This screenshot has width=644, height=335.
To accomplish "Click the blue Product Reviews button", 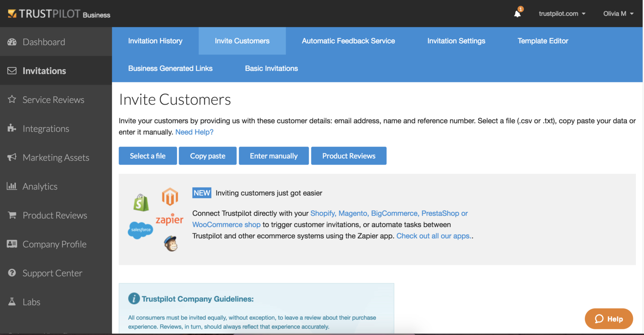I will (349, 156).
